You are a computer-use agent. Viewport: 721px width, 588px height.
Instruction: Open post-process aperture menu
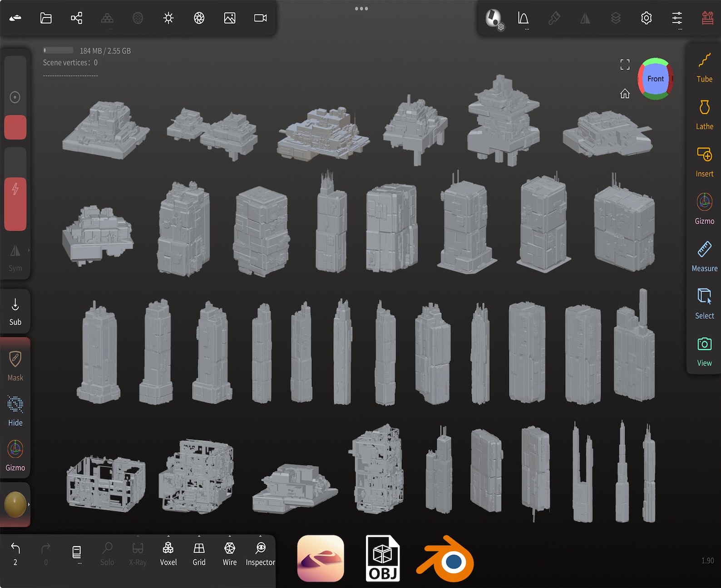pyautogui.click(x=199, y=18)
